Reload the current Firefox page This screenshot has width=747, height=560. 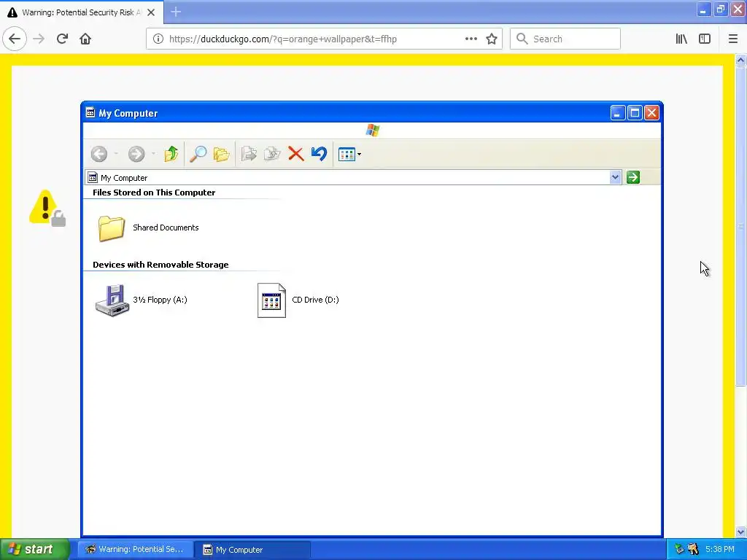(x=62, y=39)
